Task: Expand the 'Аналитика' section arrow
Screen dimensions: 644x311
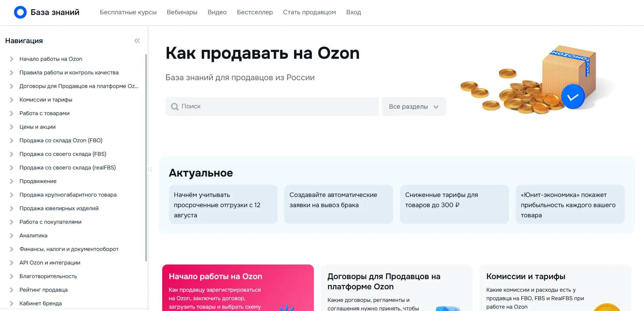Action: (12, 236)
